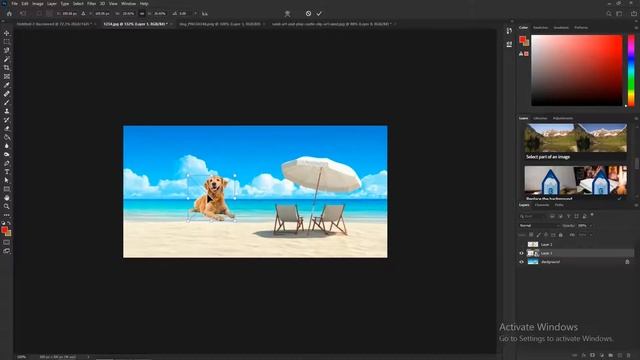This screenshot has height=360, width=640.
Task: Toggle Quick Mask mode in toolbar
Action: (7, 242)
